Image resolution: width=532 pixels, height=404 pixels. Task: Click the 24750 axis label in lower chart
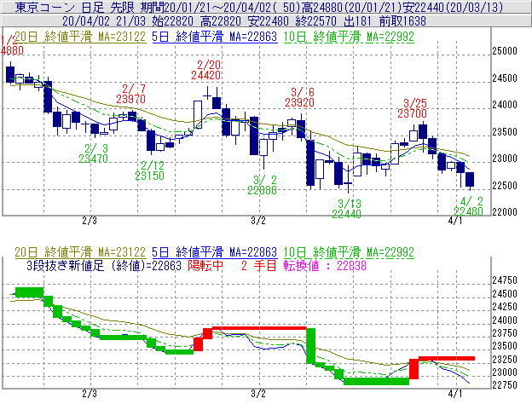[505, 280]
